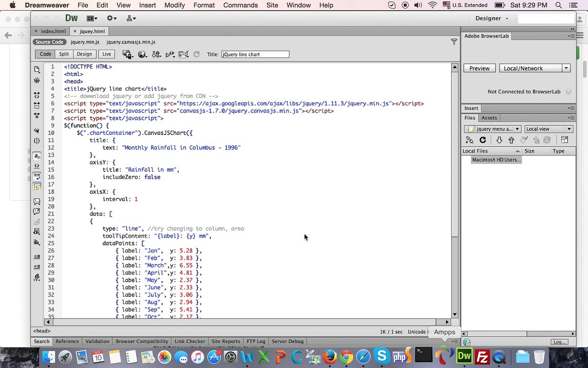Open the Extend Dreamweaver gear menu
This screenshot has height=368, width=588.
point(111,18)
